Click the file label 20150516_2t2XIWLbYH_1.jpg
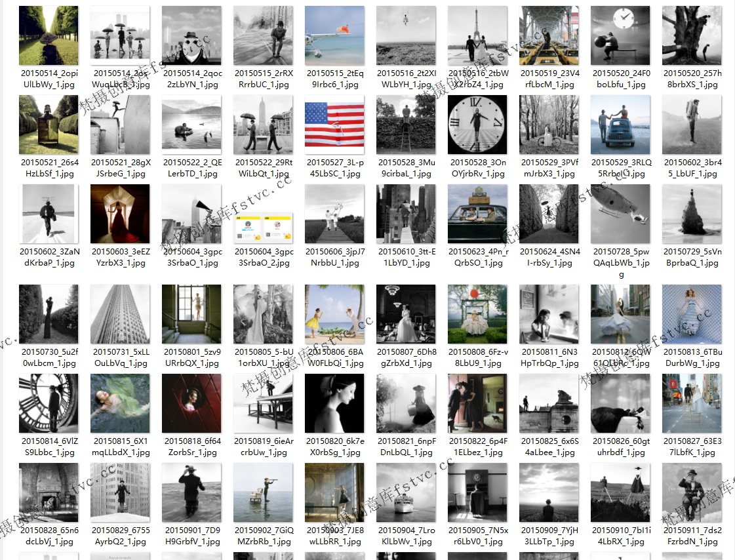Screen dimensions: 735x560 [x=407, y=79]
